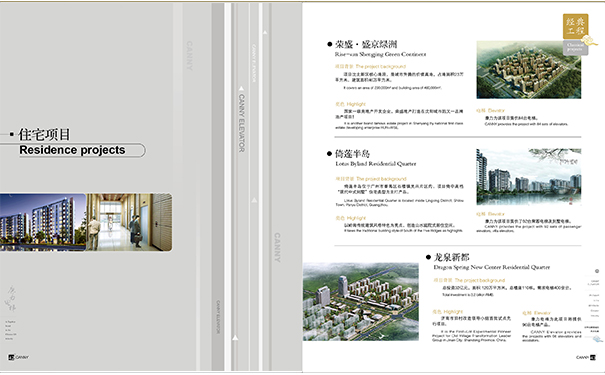Click Highlight label in Shengjing Green Continent section

coord(350,104)
